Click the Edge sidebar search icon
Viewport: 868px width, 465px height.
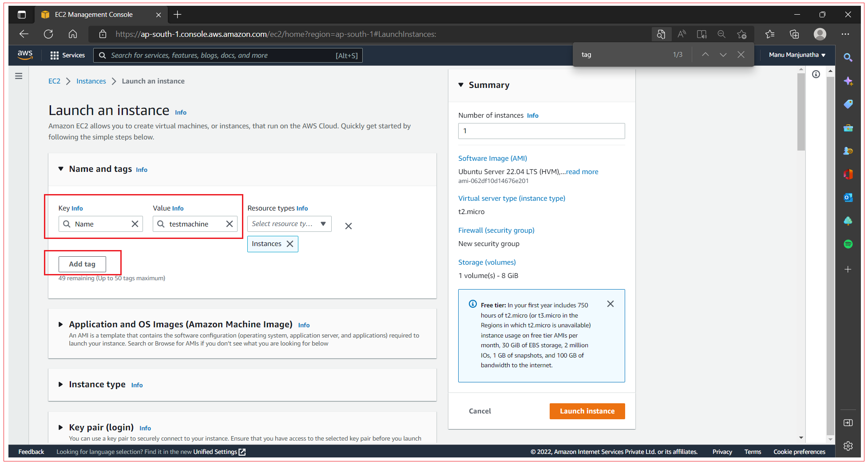click(848, 57)
